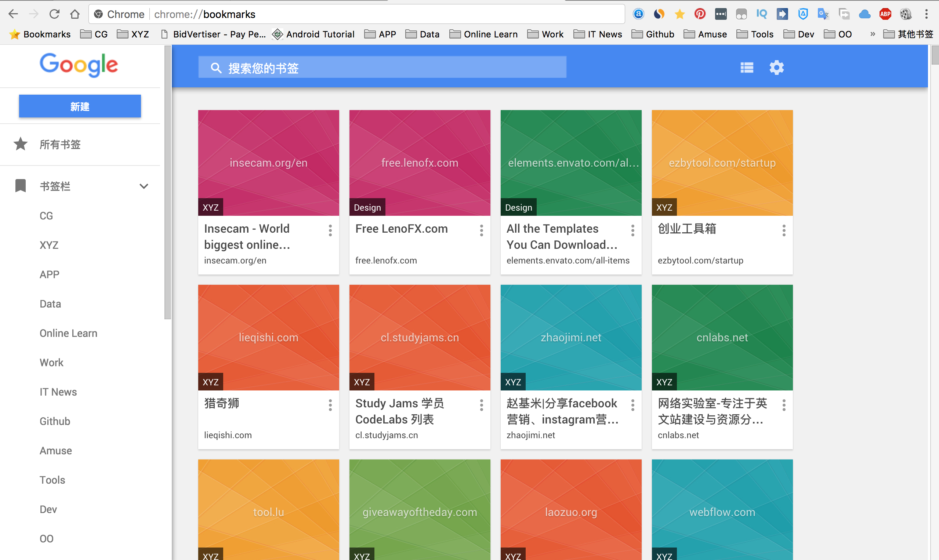
Task: Open the Amuse bookmarks bar folder
Action: click(706, 34)
